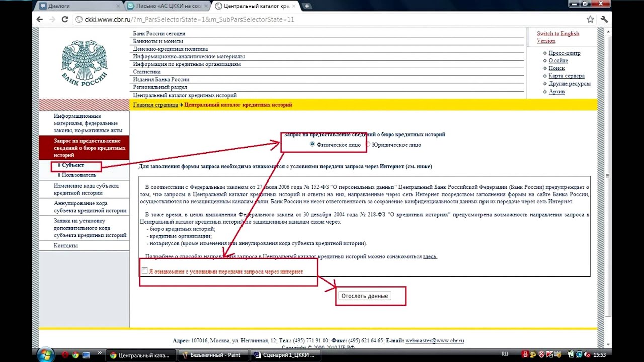Viewport: 644px width, 362px height.
Task: Open Информация по кредитным организациям menu item
Action: 187,64
